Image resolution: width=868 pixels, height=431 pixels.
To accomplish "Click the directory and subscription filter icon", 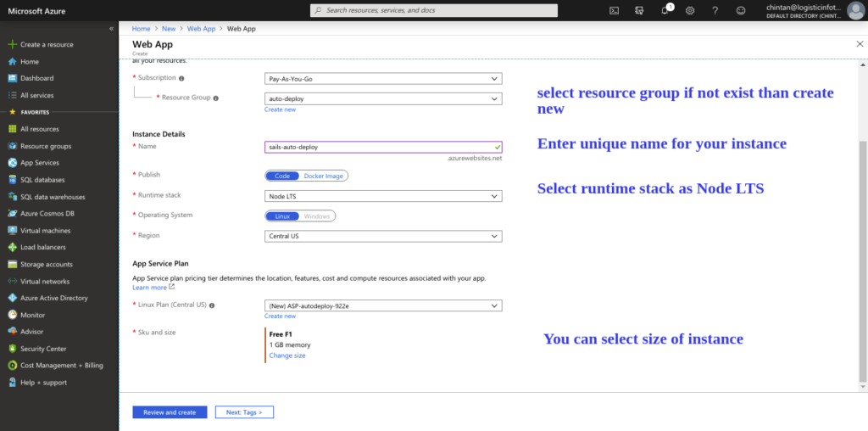I will point(640,10).
